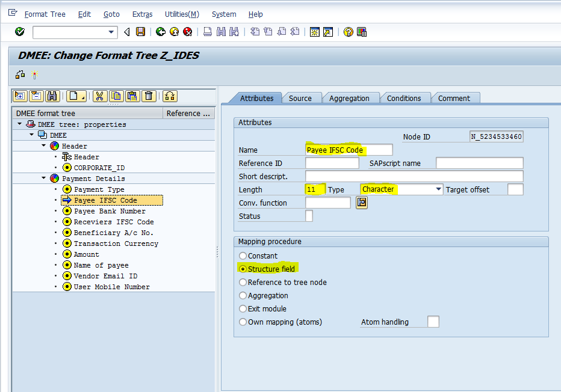Image resolution: width=561 pixels, height=392 pixels.
Task: Open the Type dropdown showing Character
Action: tap(439, 189)
